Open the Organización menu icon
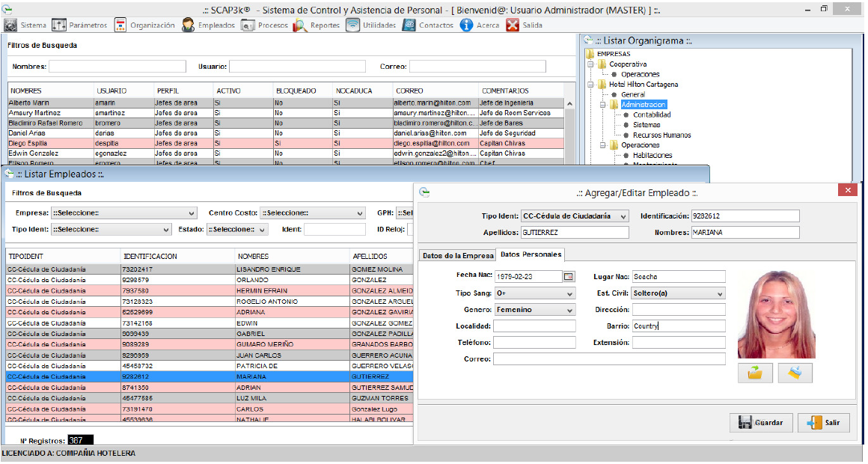 click(x=120, y=25)
